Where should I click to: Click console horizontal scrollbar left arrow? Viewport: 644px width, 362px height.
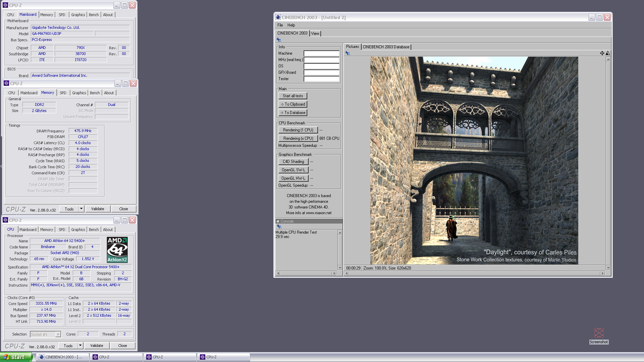pos(278,274)
